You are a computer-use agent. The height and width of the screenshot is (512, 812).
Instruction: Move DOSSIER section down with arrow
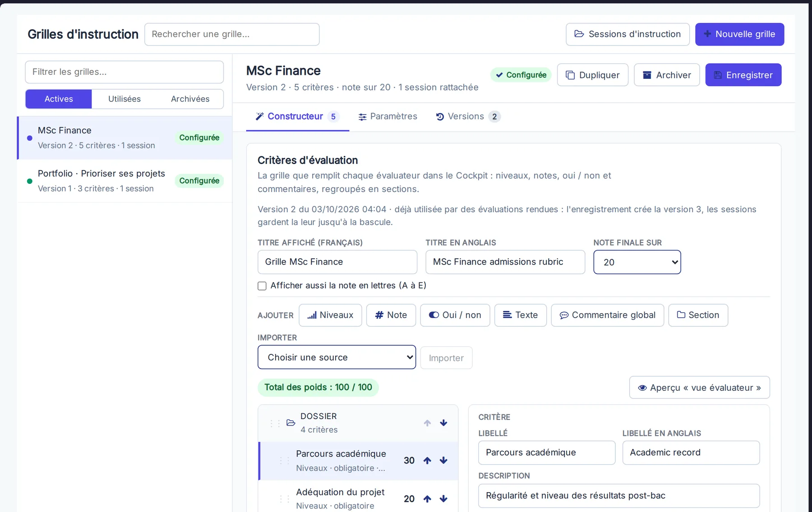(443, 423)
